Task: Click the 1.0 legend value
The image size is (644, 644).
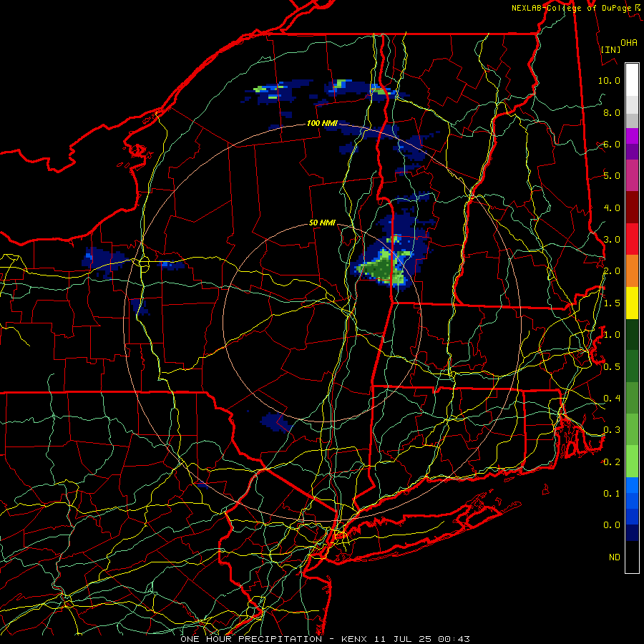Action: coord(612,335)
